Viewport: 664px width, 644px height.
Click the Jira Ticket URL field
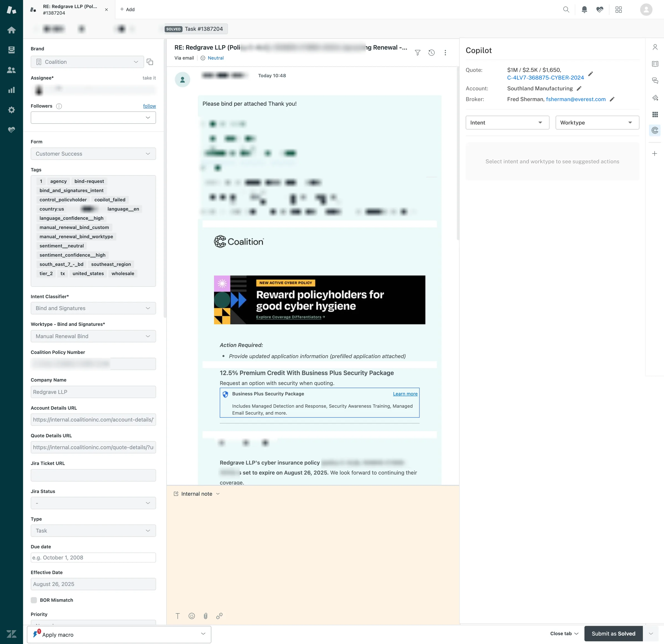pos(93,475)
